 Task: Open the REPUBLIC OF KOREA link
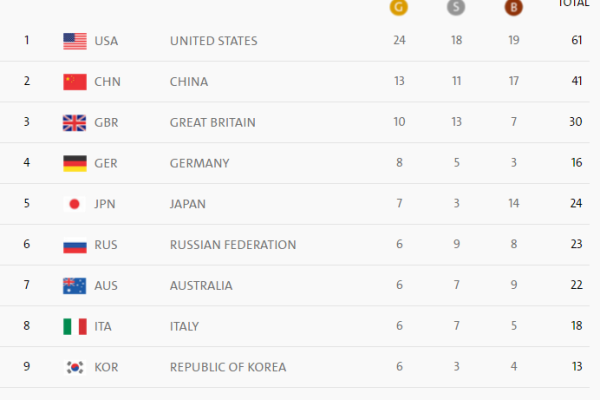click(229, 367)
